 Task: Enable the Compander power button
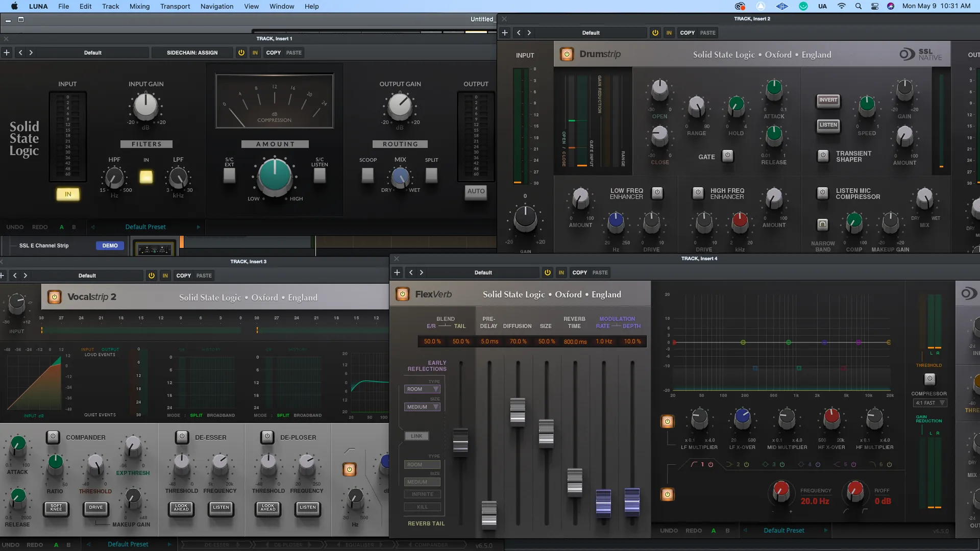(x=53, y=437)
